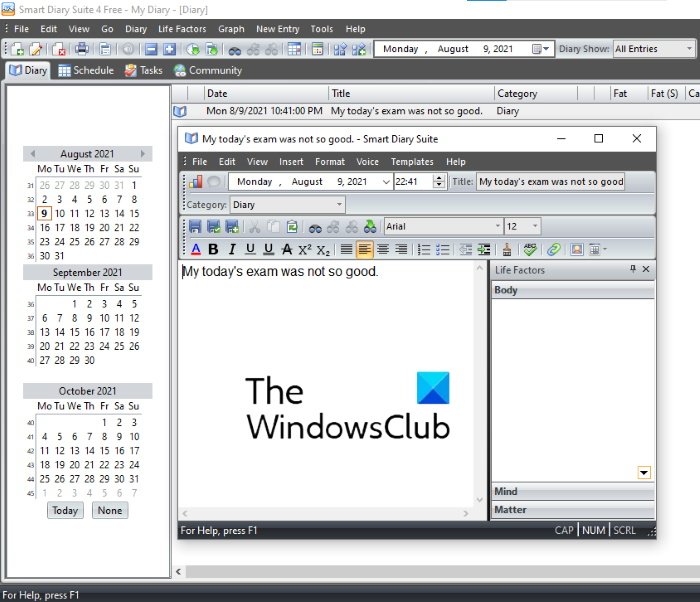Toggle Align Right button
The image size is (700, 602).
[401, 249]
